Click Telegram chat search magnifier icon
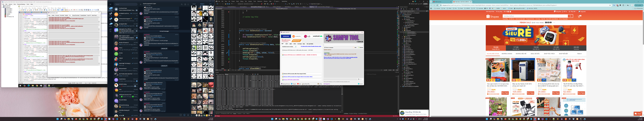Image resolution: width=644 pixels, height=121 pixels. pos(182,4)
